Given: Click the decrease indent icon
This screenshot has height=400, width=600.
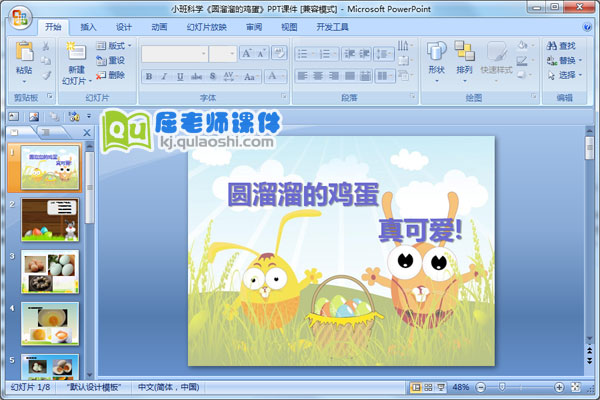Looking at the screenshot, I should coord(349,54).
